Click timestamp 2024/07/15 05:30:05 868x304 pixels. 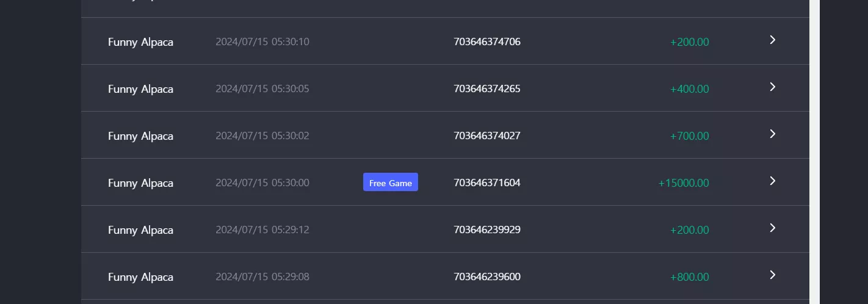pyautogui.click(x=262, y=89)
